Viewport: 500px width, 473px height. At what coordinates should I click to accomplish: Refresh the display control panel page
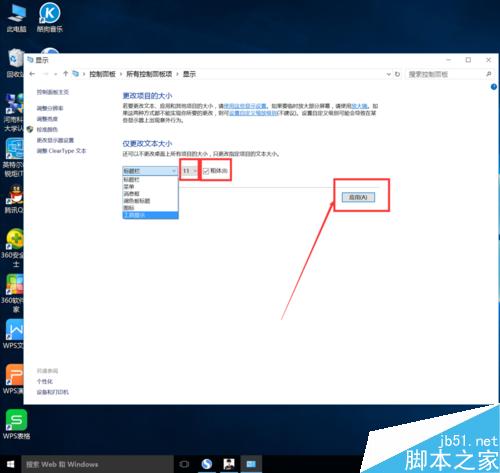click(397, 74)
